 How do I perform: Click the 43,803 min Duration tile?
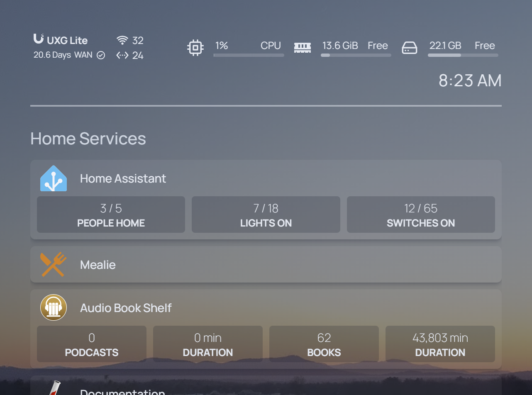[440, 344]
